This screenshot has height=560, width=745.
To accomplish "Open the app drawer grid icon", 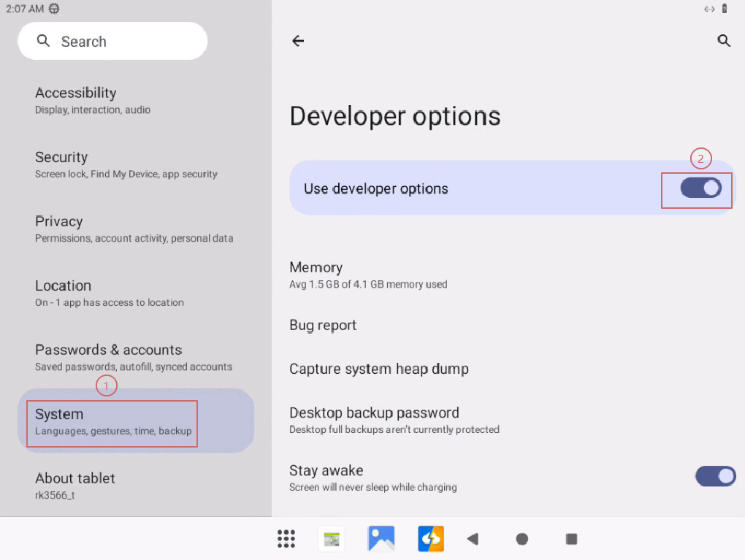I will [286, 539].
